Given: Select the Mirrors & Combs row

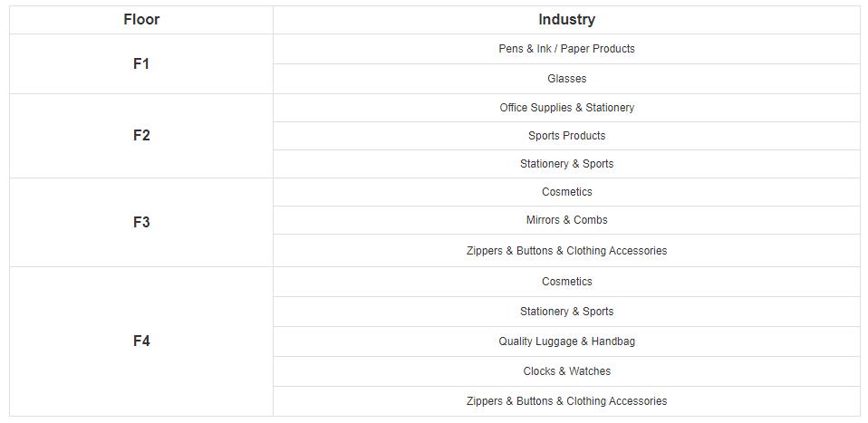Looking at the screenshot, I should click(x=566, y=220).
